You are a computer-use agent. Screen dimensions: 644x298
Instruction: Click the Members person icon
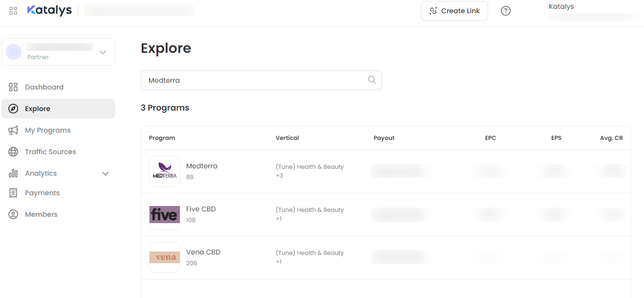coord(13,214)
